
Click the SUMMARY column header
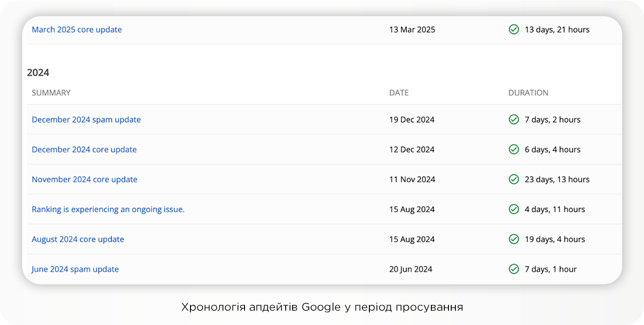point(51,93)
